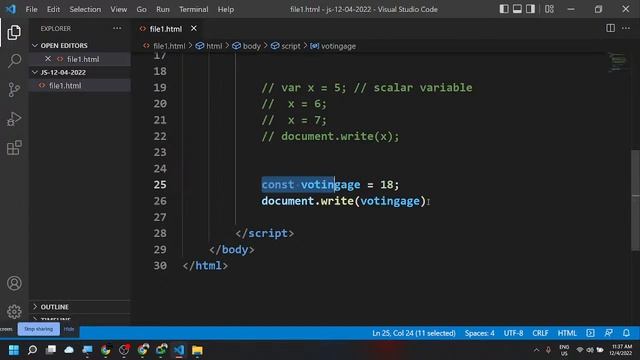The width and height of the screenshot is (640, 360).
Task: Open File menu
Action: [31, 9]
